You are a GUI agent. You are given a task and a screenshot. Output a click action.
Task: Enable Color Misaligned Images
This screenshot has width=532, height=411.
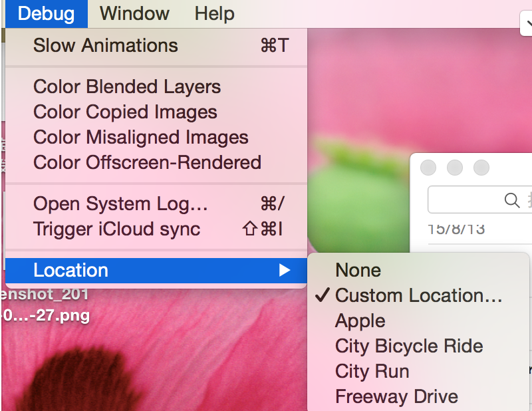point(156,138)
